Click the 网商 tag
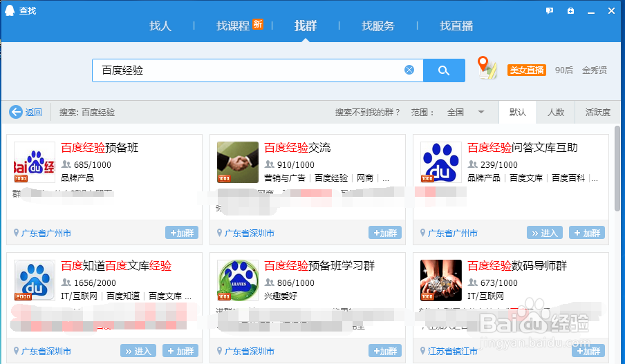625x364 pixels. pyautogui.click(x=365, y=178)
